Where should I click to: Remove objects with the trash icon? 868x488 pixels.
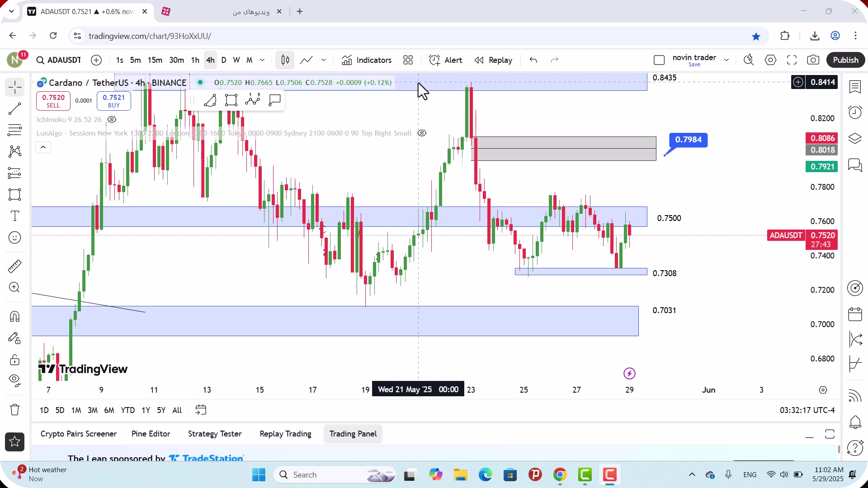[x=15, y=410]
